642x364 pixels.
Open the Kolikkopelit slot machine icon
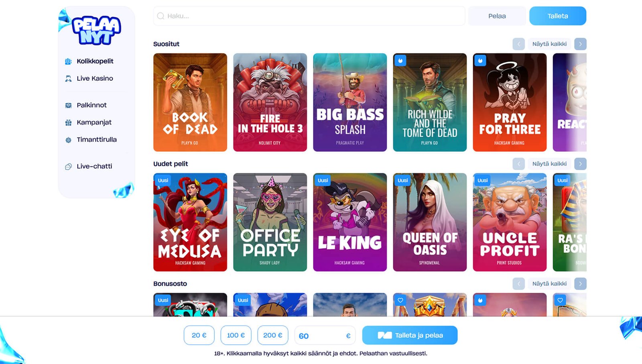coord(68,61)
